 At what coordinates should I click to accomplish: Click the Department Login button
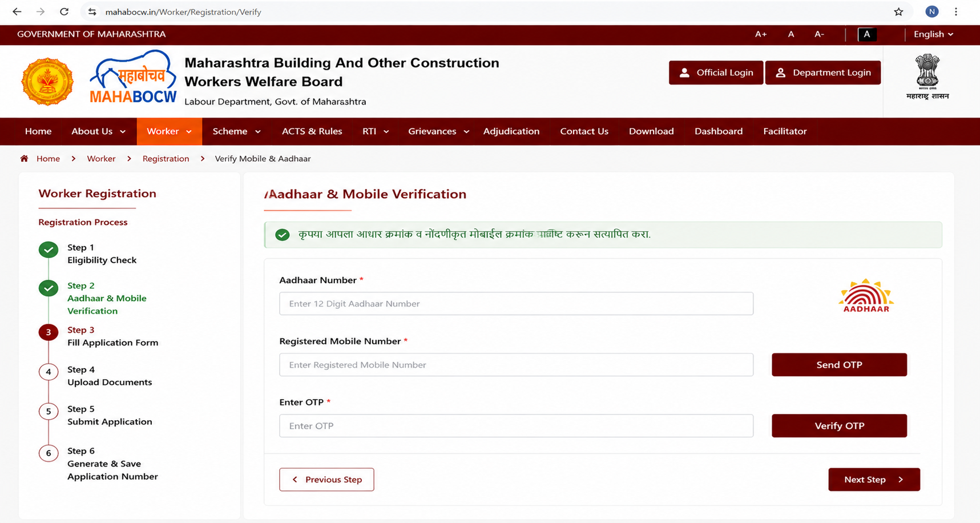[823, 73]
